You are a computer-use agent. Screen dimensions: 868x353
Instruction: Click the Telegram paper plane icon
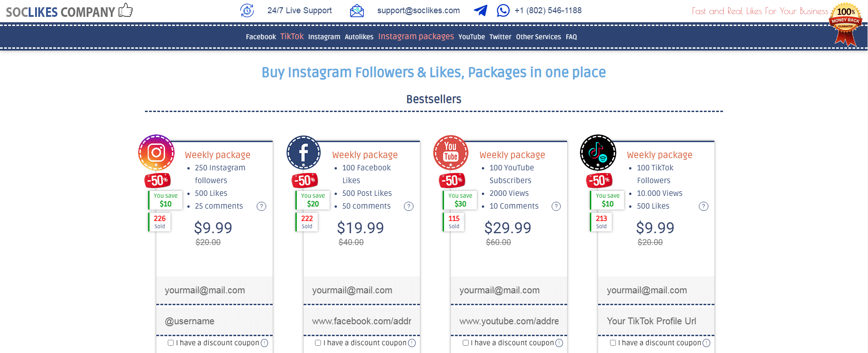tap(480, 10)
